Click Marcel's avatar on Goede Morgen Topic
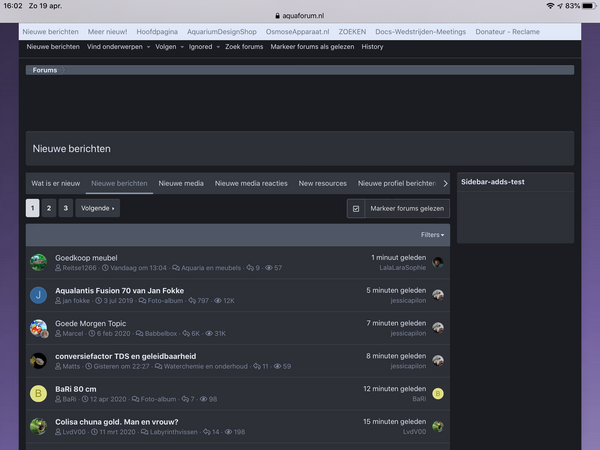This screenshot has width=600, height=450. [x=38, y=327]
